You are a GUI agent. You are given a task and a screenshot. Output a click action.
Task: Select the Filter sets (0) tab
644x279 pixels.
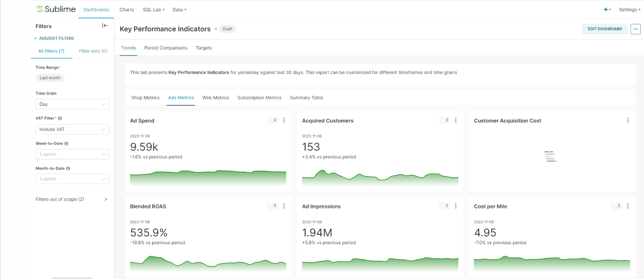click(93, 51)
